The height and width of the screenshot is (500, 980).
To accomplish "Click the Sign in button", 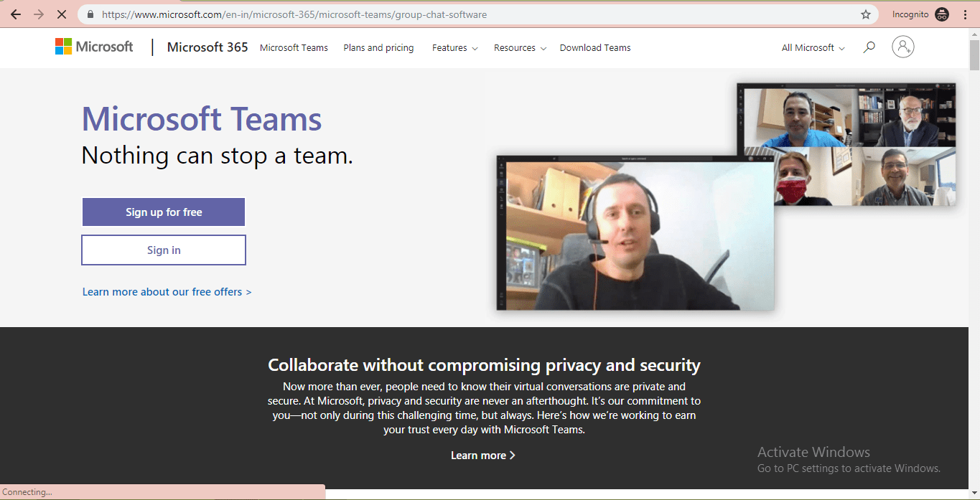I will pyautogui.click(x=164, y=250).
